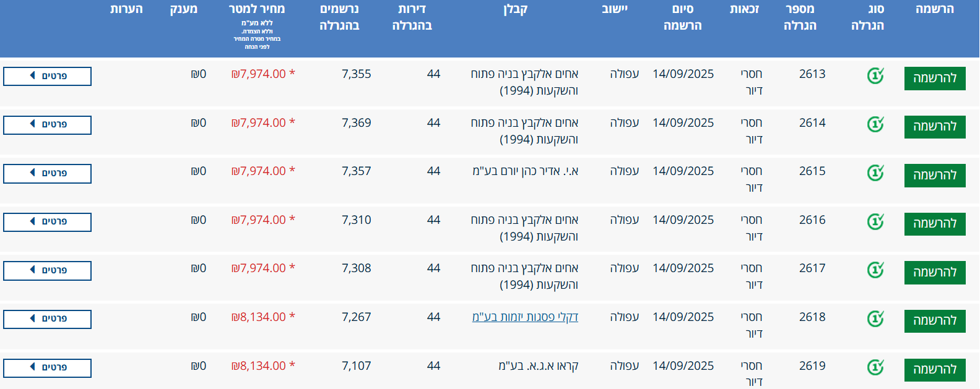Click the green lottery type icon for 2615
The image size is (980, 389).
pyautogui.click(x=875, y=173)
